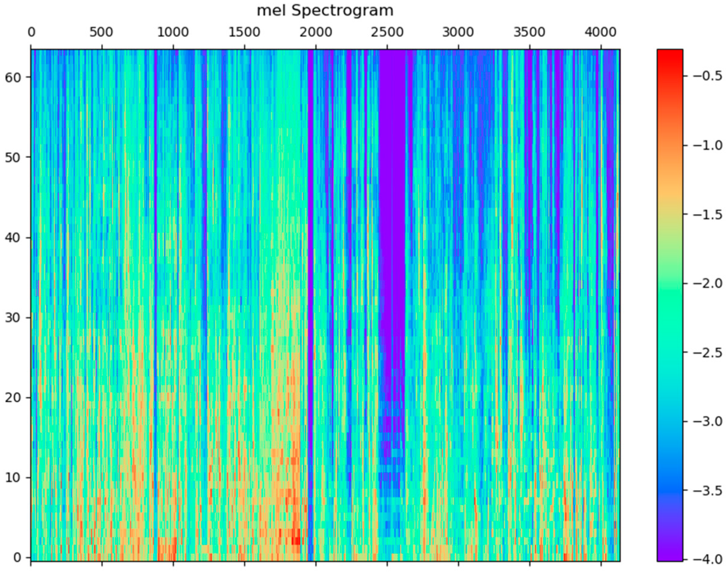Click the 'mel Spectrogram' plot title
The image size is (728, 572).
[325, 11]
